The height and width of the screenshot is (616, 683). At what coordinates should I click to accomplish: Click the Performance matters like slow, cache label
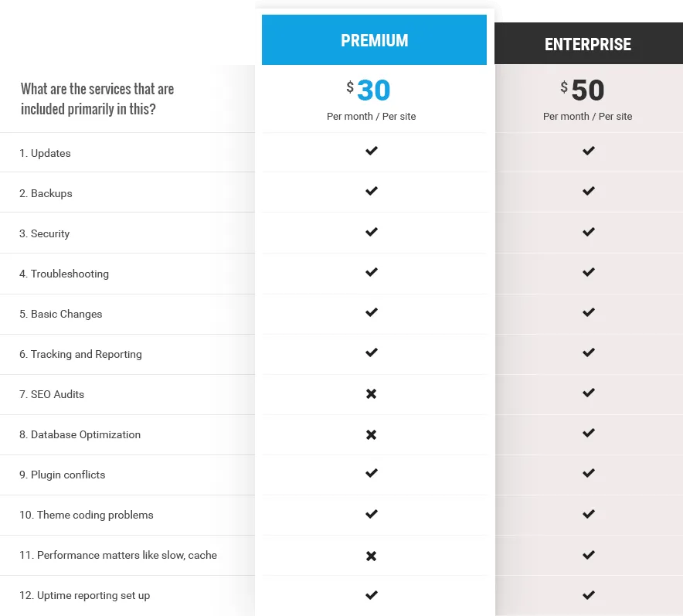118,555
